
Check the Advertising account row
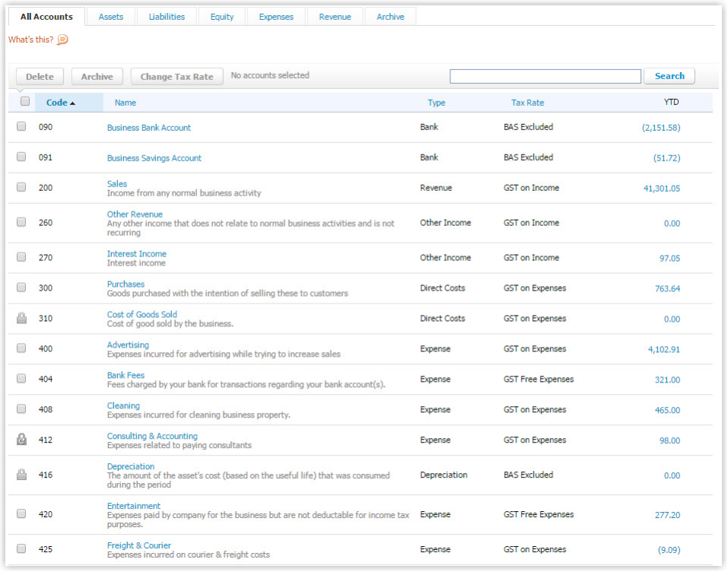(x=21, y=348)
